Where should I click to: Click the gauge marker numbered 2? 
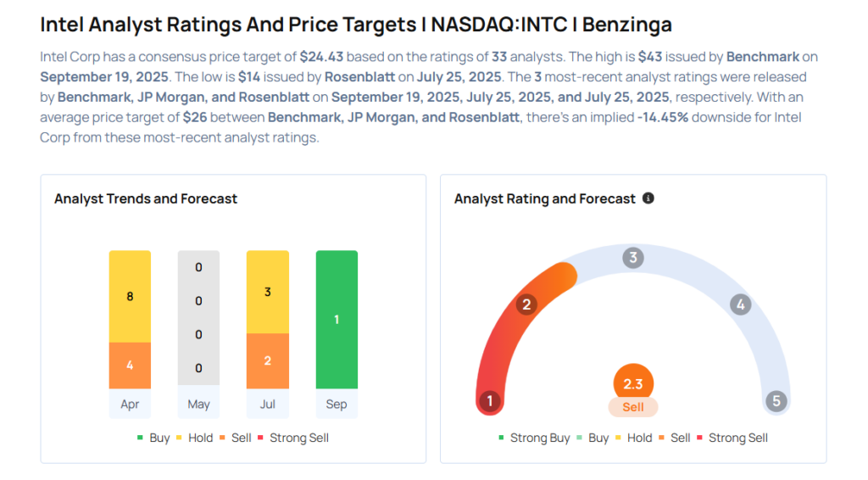pyautogui.click(x=526, y=304)
